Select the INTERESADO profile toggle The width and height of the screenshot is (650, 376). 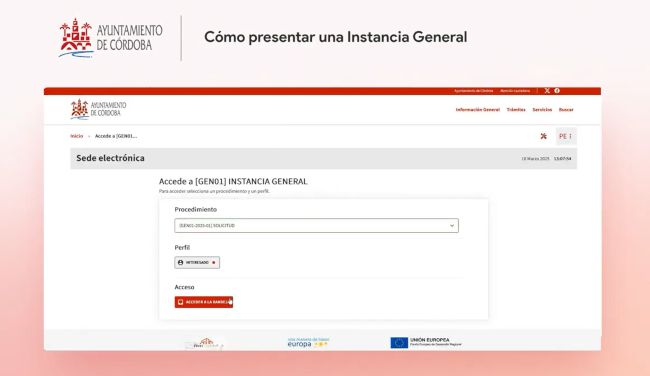point(197,262)
